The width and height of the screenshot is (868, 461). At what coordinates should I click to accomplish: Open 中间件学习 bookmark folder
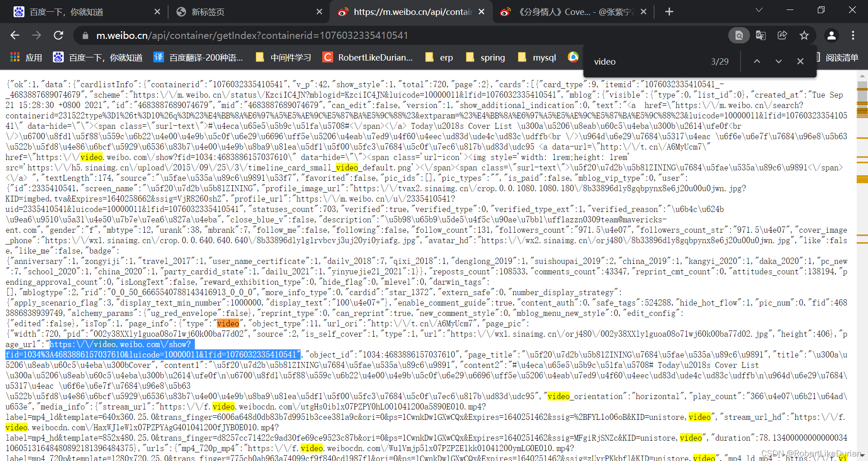[283, 57]
